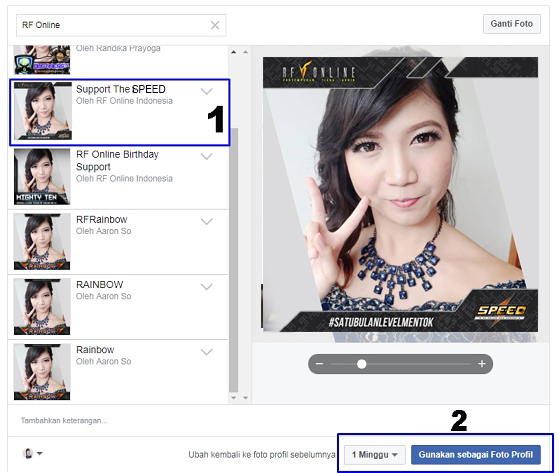Click the plus icon on zoom slider
Screen dimensions: 559x473
[x=482, y=364]
